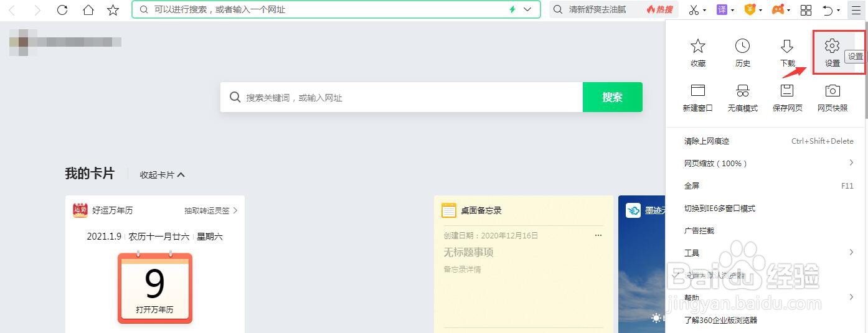Select 切换到IE6多窗口模式 menu entry

[767, 208]
